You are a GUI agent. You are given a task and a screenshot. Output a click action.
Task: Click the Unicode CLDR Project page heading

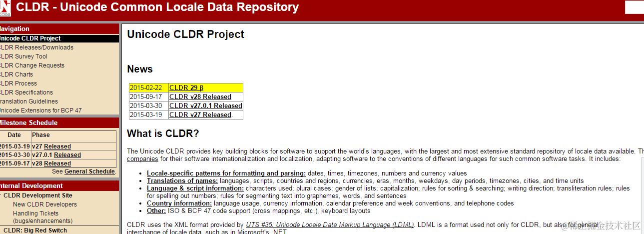point(186,34)
